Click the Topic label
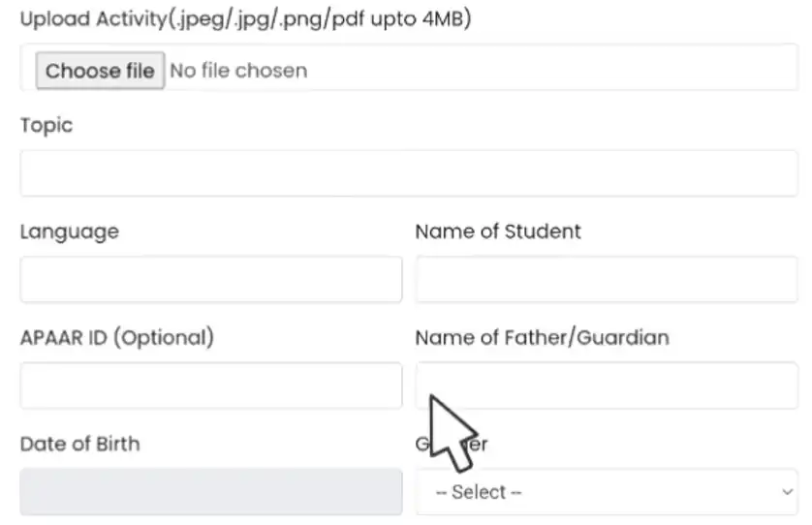The height and width of the screenshot is (525, 812). 47,126
